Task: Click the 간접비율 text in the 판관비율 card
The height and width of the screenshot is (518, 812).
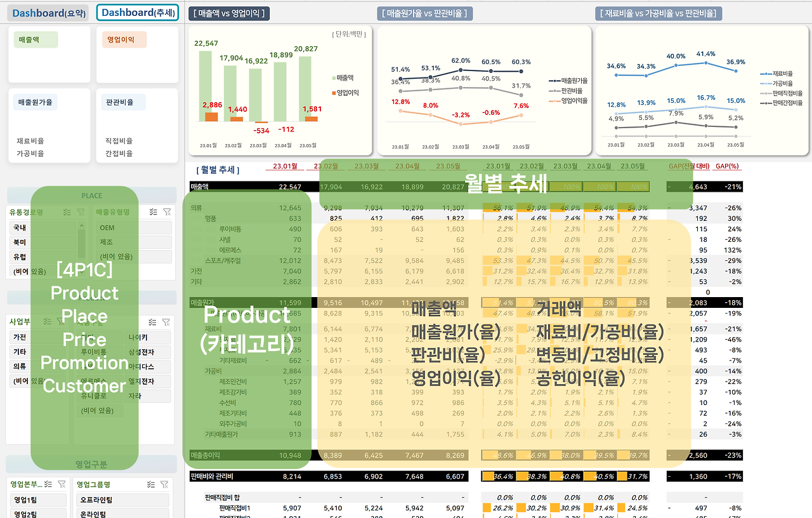Action: click(x=119, y=154)
